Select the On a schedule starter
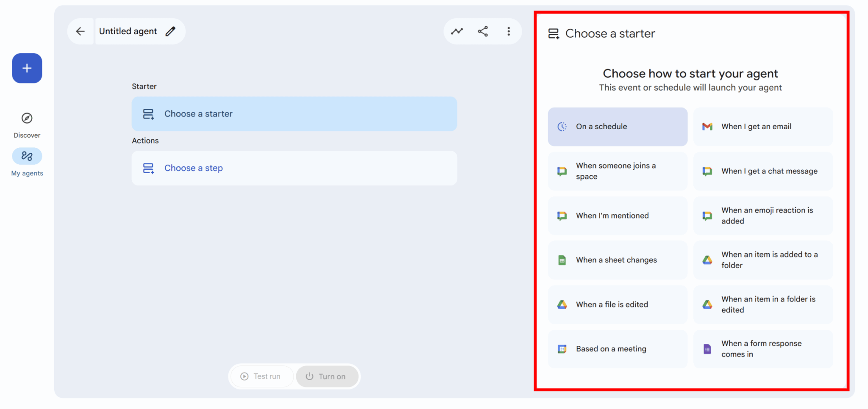This screenshot has width=868, height=409. click(618, 127)
